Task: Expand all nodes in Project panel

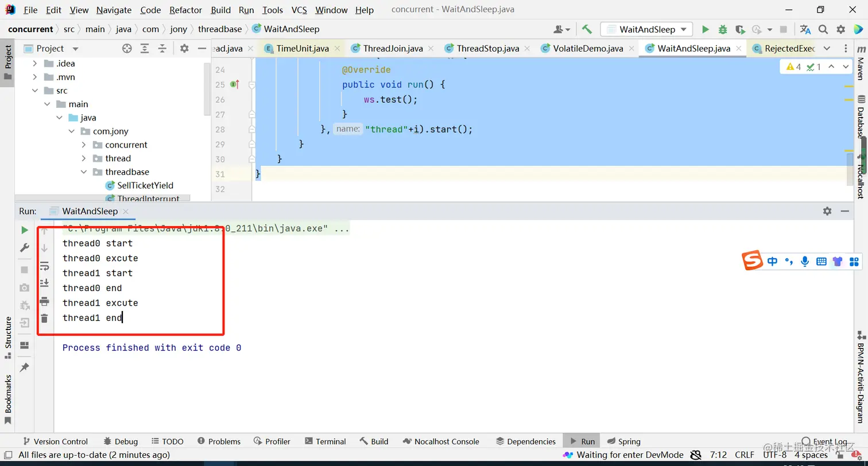Action: pyautogui.click(x=145, y=49)
